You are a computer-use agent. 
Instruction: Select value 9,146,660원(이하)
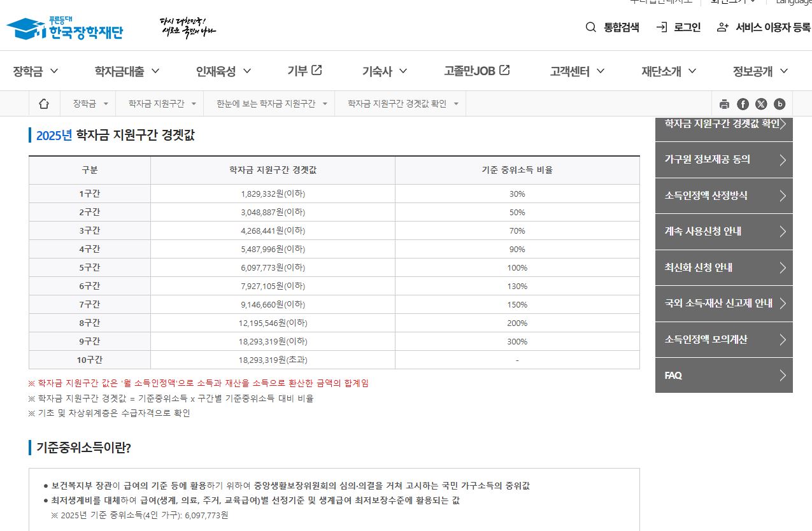point(273,304)
